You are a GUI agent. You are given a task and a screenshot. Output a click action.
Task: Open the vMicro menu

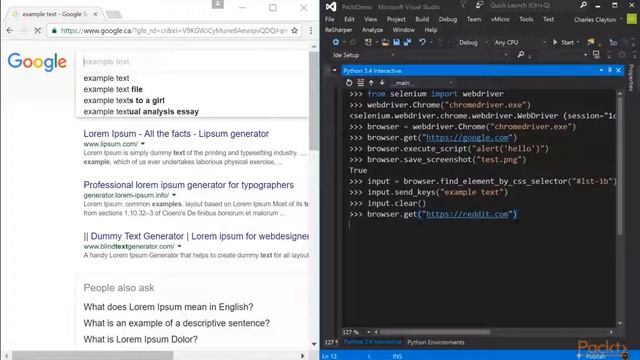[x=500, y=19]
